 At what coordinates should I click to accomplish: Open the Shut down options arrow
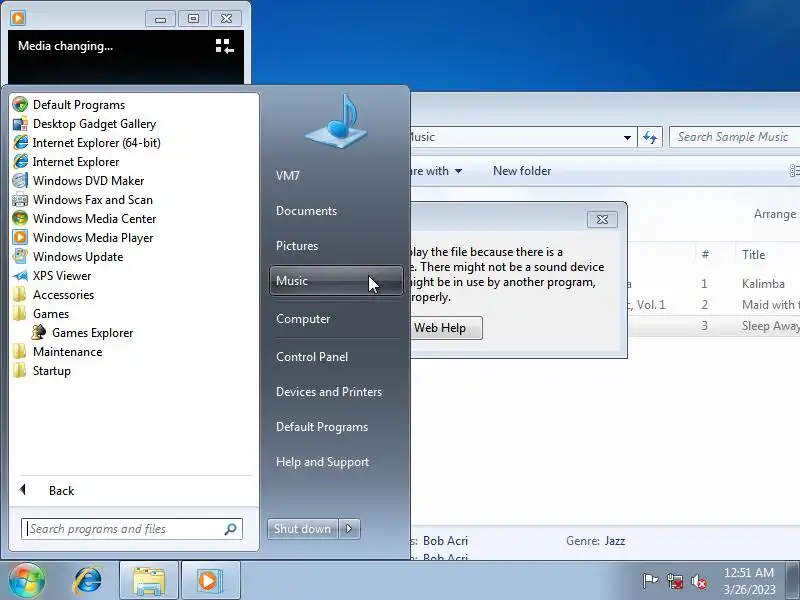tap(349, 529)
